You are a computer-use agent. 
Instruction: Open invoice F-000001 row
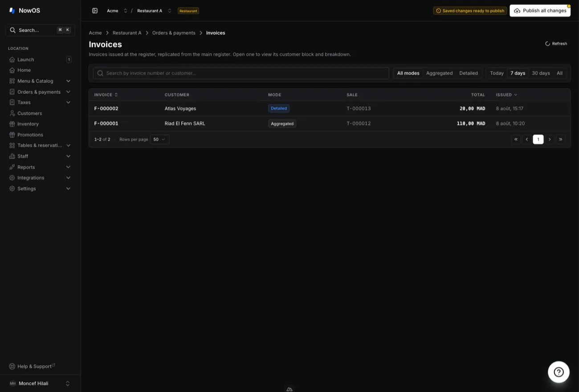(x=330, y=124)
